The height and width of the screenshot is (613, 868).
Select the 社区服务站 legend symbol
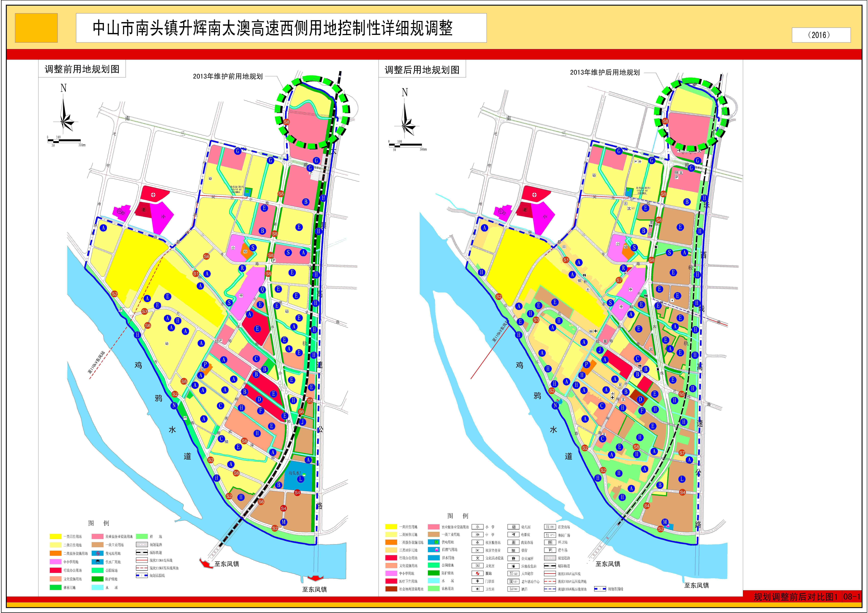click(x=478, y=542)
